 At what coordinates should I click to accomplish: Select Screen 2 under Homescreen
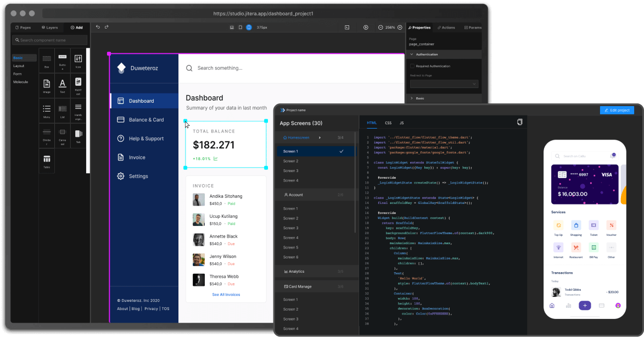tap(290, 161)
